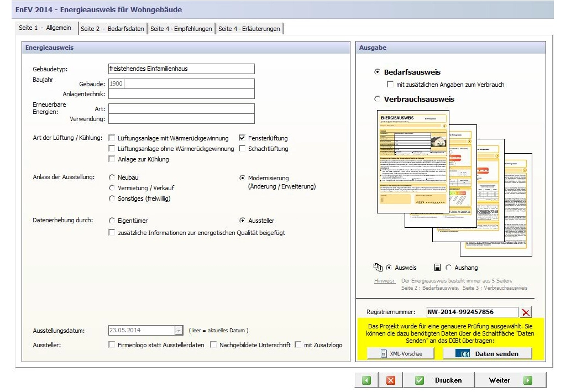Open the Seite 4 - Empfehlungen tab
Image resolution: width=566 pixels, height=392 pixels.
pos(181,29)
